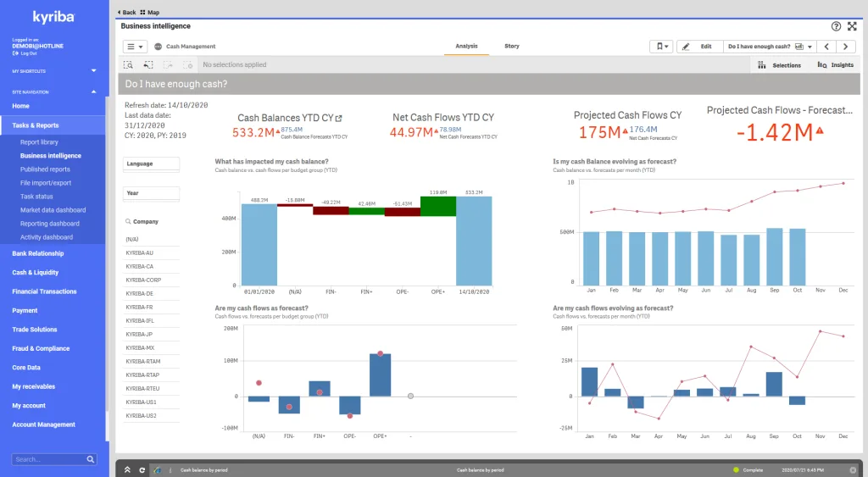Viewport: 868px width, 477px height.
Task: Select KYRIBA-RTAM in Company list
Action: [x=151, y=361]
